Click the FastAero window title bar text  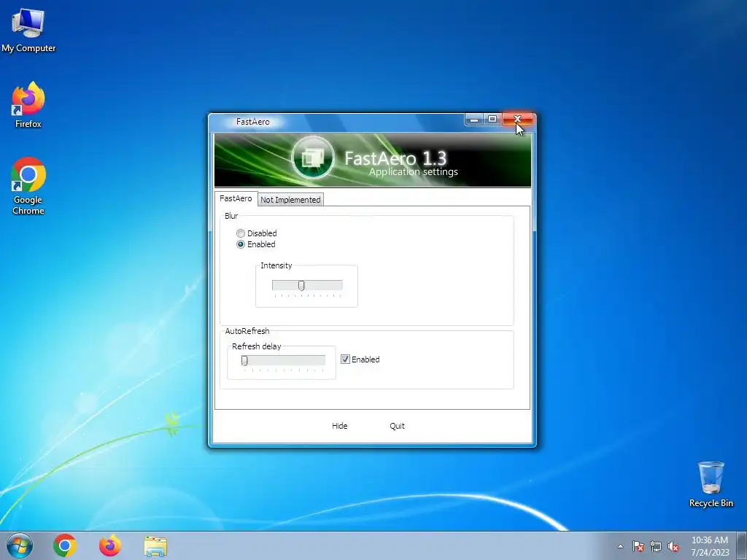pos(253,122)
